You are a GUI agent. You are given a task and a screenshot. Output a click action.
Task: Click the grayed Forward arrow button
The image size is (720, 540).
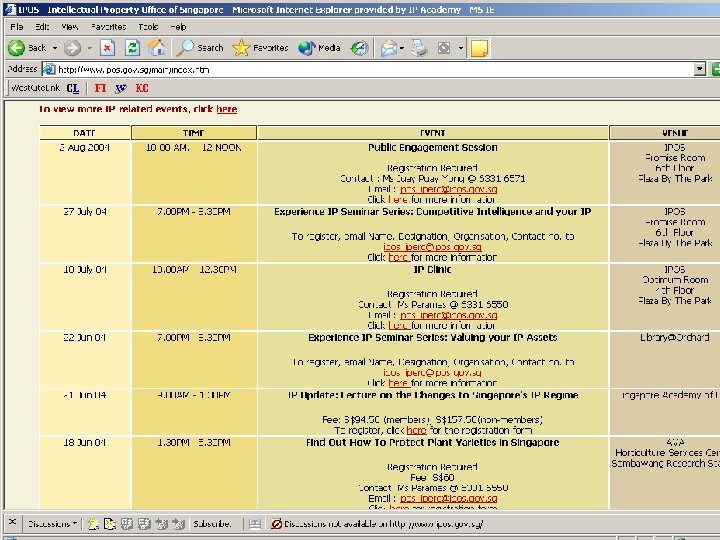point(73,48)
